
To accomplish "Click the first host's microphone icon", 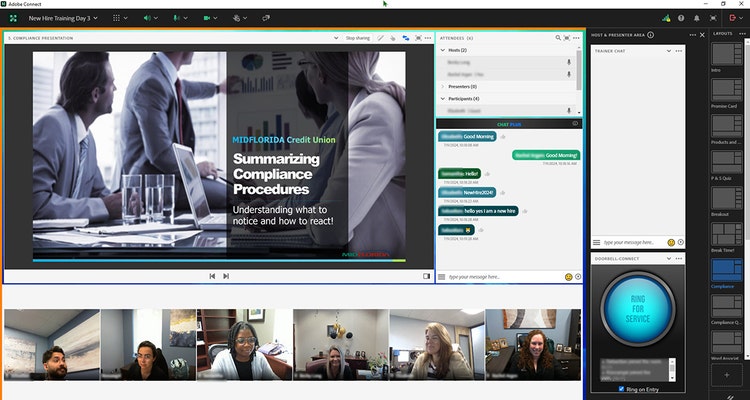I will pos(569,62).
